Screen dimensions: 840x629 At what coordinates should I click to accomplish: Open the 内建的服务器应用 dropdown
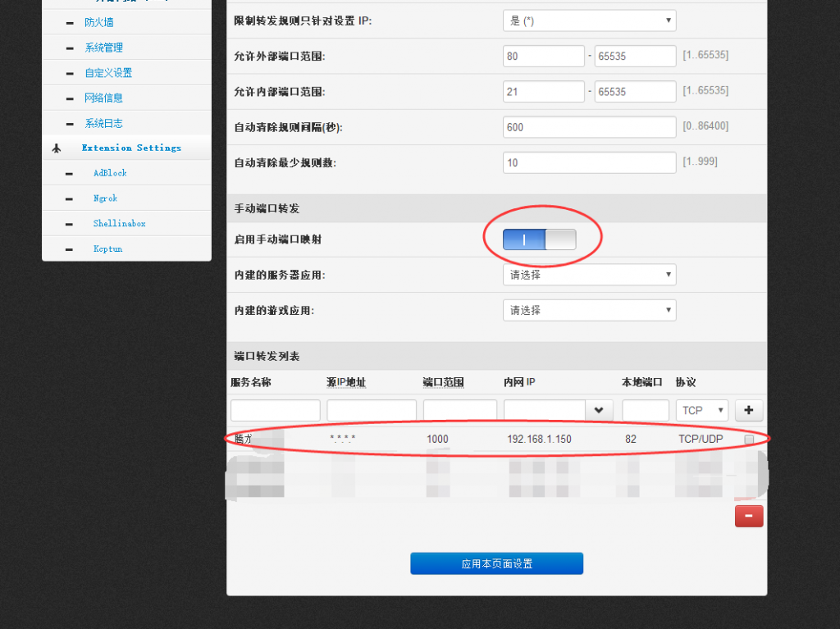coord(589,275)
